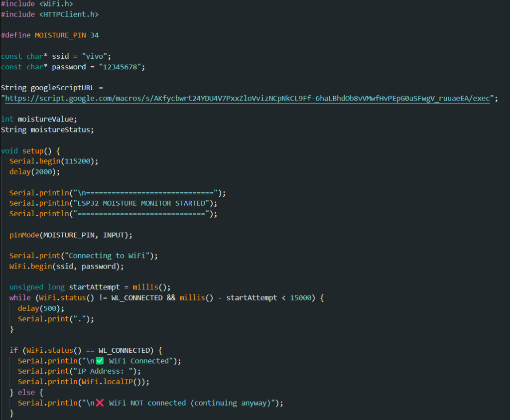Screen dimensions: 510x420
Task: Click the pinMode function call
Action: coord(24,235)
